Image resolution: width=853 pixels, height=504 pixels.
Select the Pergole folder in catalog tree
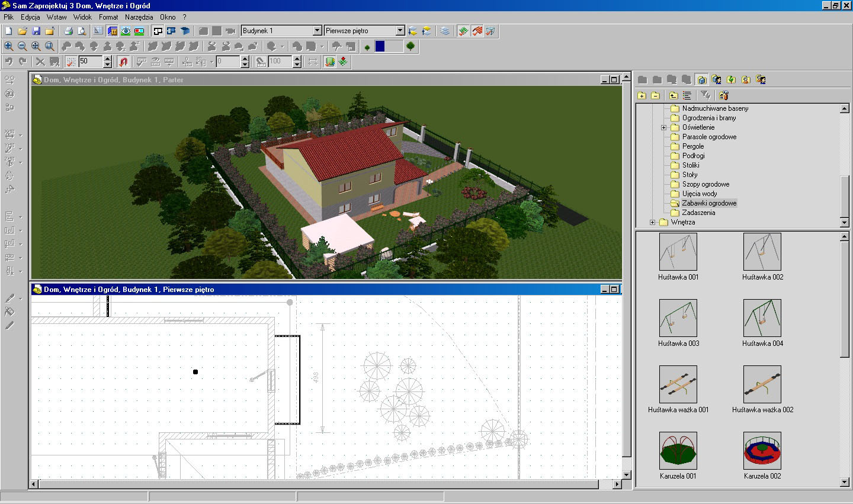point(692,146)
